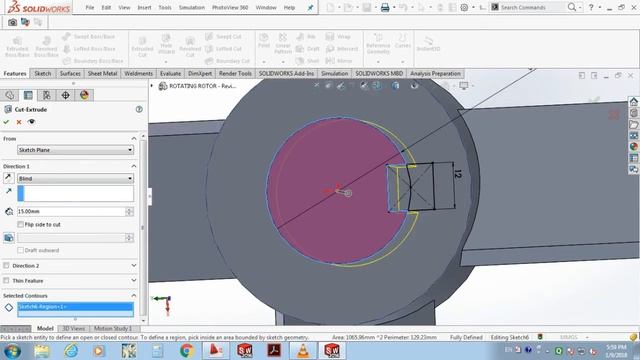Switch to the Render Tools tab
Screen dimensions: 640x360
point(235,73)
